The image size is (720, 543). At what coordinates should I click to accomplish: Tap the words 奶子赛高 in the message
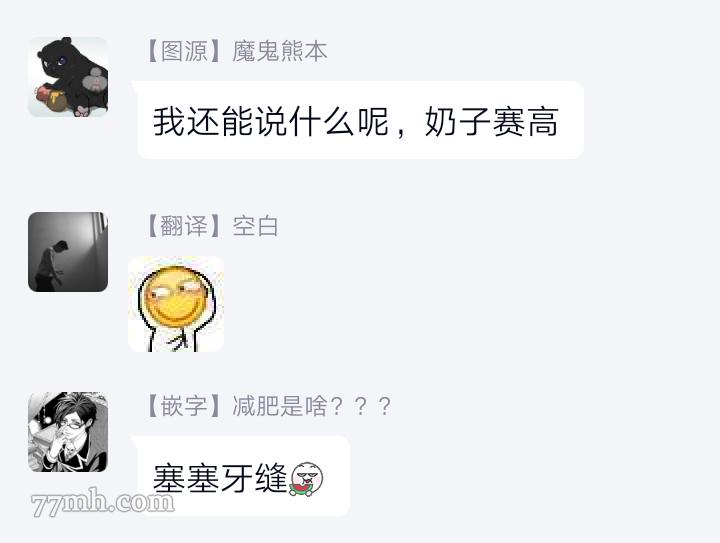[x=491, y=122]
